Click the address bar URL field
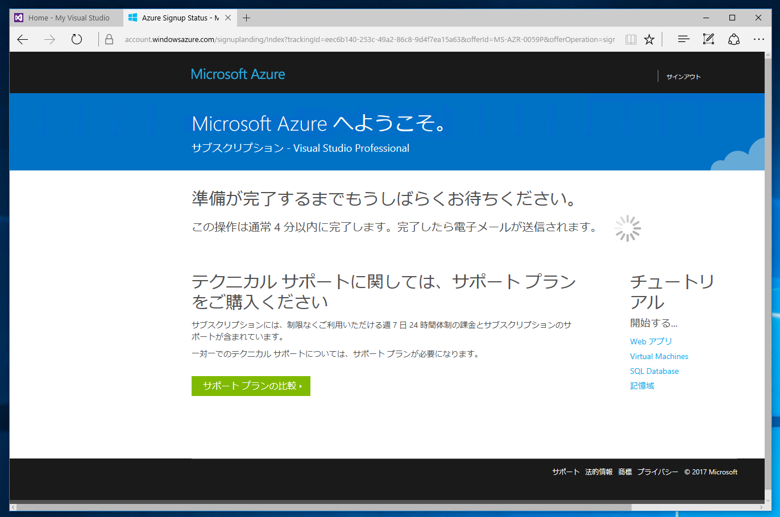 tap(369, 39)
